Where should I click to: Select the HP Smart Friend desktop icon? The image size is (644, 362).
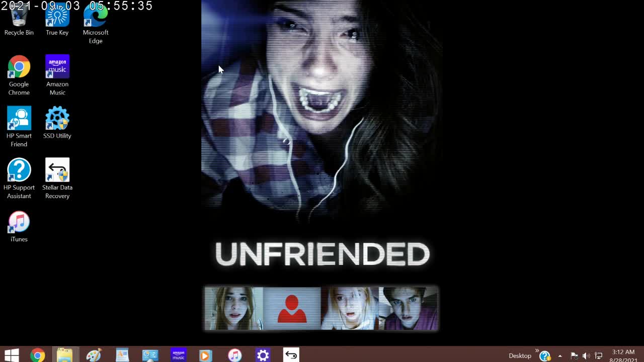click(19, 127)
